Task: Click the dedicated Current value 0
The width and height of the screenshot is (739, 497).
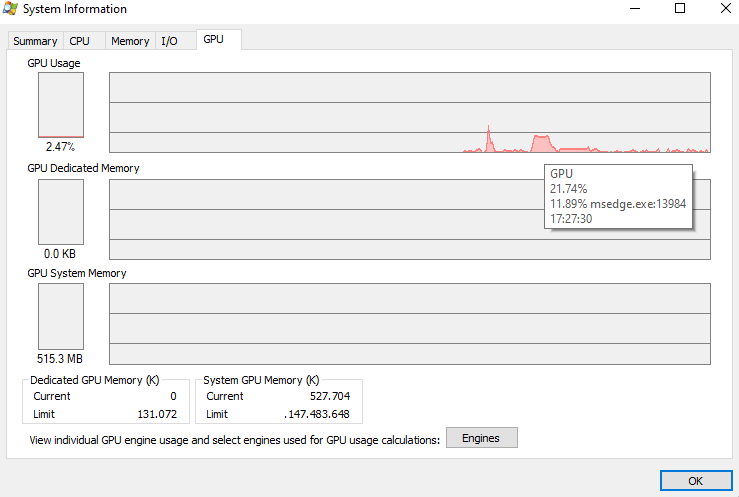Action: (x=173, y=396)
